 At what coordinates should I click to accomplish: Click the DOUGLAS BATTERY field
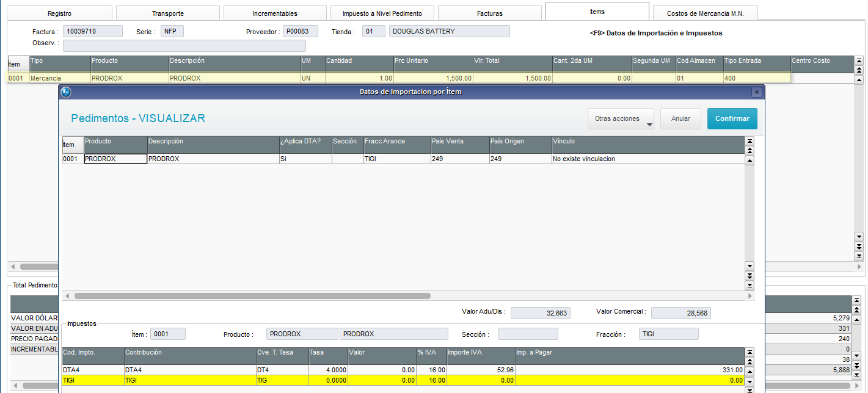pyautogui.click(x=450, y=31)
